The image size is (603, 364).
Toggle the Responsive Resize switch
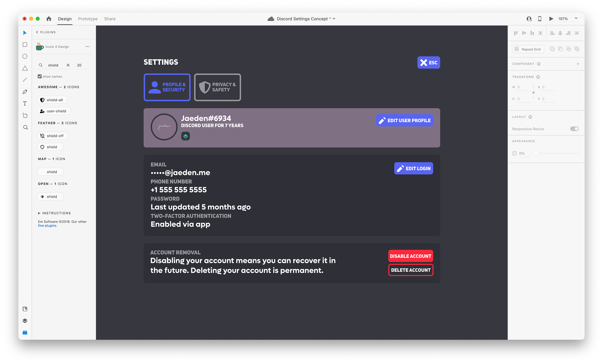pyautogui.click(x=574, y=129)
